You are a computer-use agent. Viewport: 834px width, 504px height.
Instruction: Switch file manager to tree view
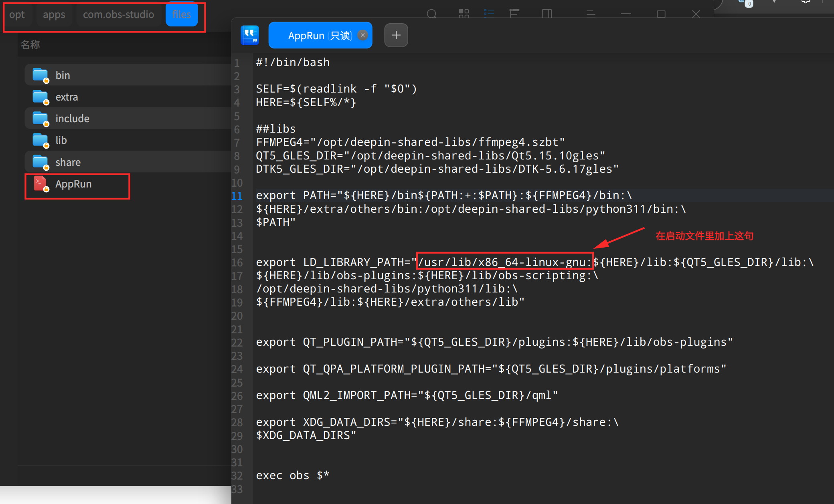[514, 14]
